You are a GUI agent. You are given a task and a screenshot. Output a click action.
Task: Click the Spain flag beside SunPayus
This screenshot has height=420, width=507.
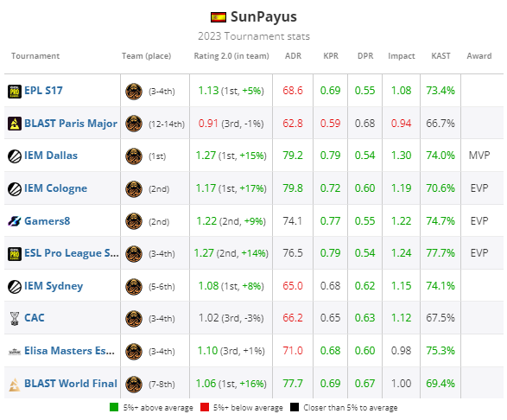pyautogui.click(x=219, y=17)
